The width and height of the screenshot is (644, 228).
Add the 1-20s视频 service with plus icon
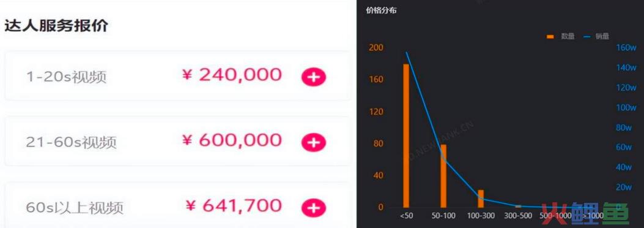(314, 77)
